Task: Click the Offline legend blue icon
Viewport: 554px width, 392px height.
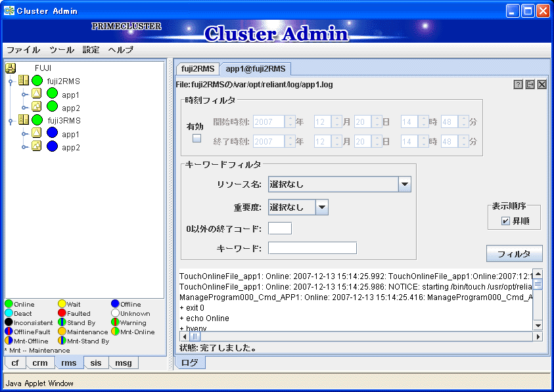Action: [115, 304]
